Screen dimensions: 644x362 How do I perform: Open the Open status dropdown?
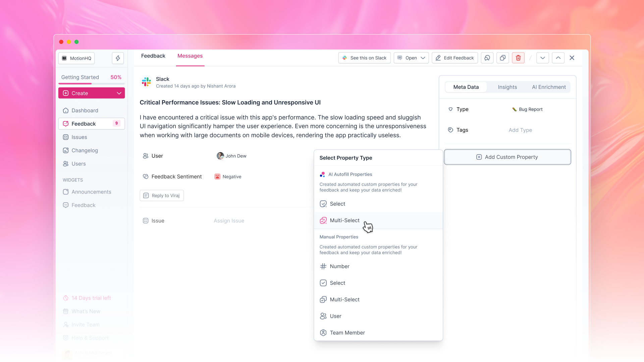(x=411, y=58)
